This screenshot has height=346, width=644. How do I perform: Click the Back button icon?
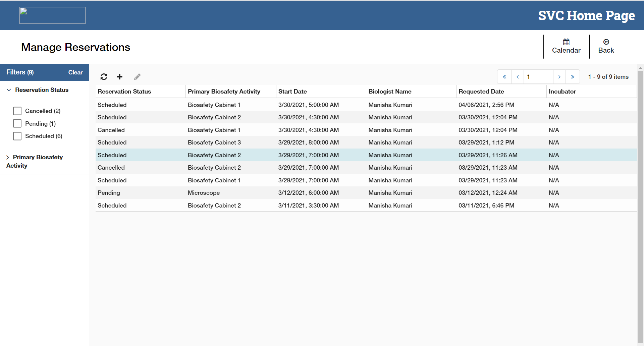click(606, 42)
